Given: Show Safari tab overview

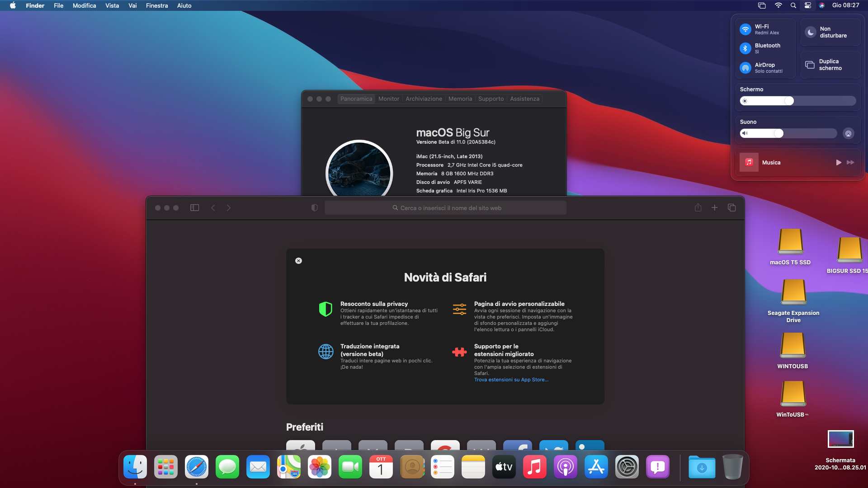Looking at the screenshot, I should (x=731, y=208).
